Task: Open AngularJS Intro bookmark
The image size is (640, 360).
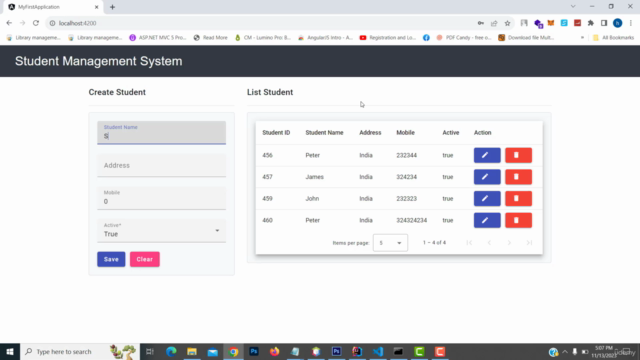Action: 325,38
